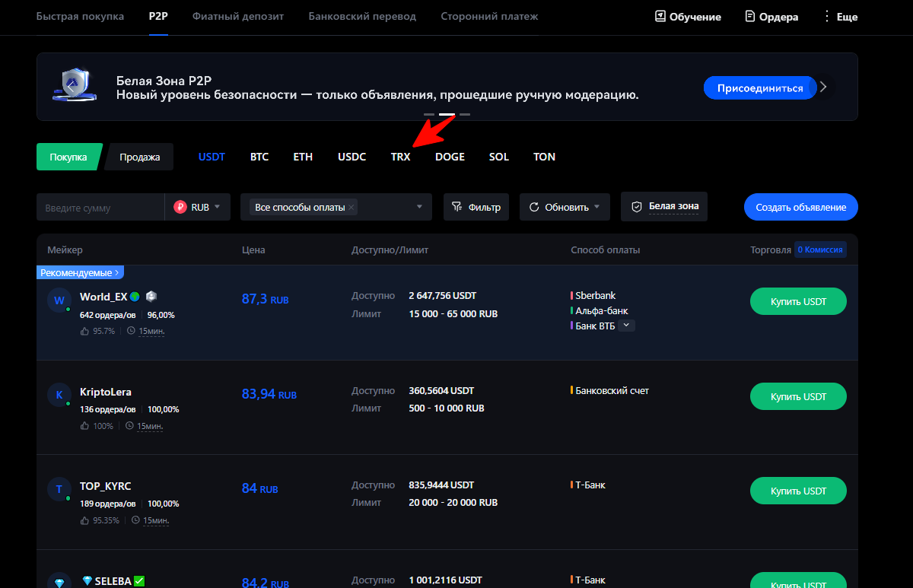Switch to Банковский перевод tab

pos(362,16)
